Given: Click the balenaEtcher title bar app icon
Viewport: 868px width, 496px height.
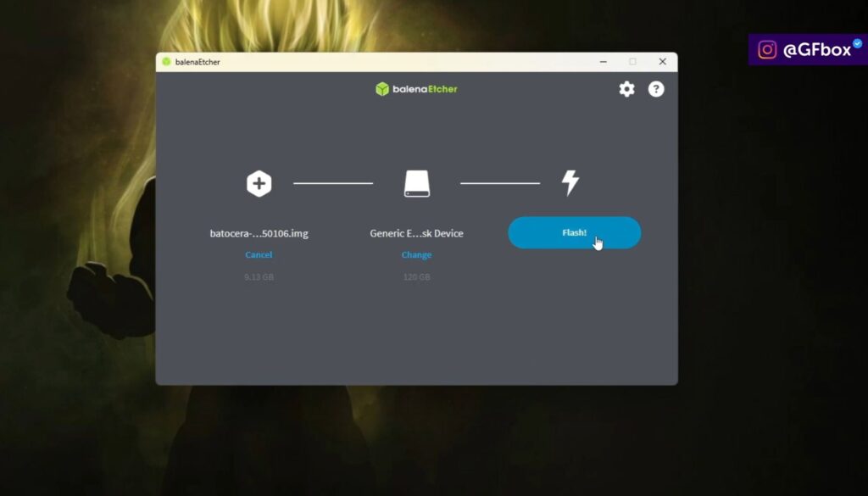Looking at the screenshot, I should 166,61.
